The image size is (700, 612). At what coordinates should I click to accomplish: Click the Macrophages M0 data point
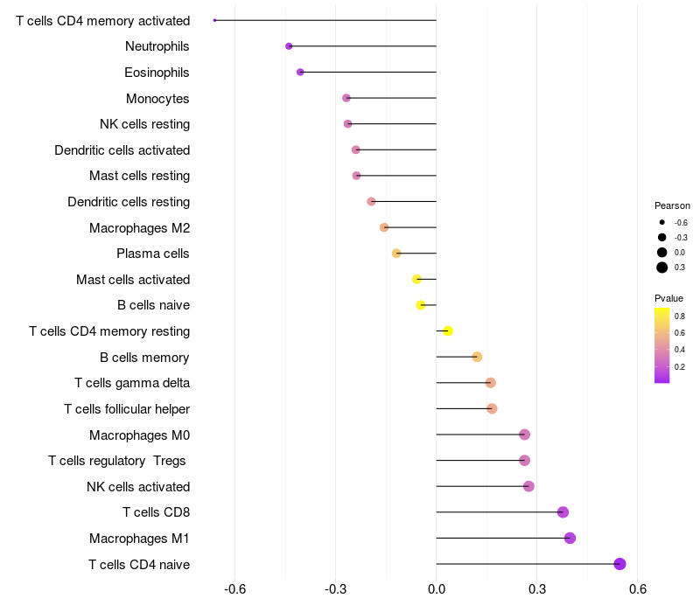[524, 435]
